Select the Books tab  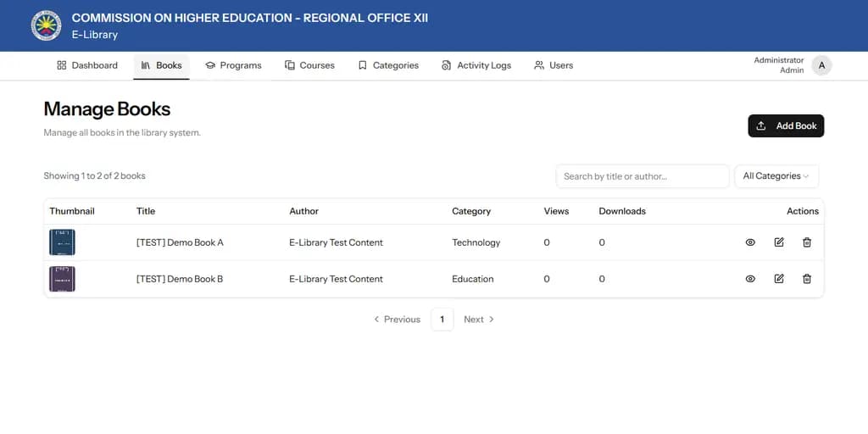tap(162, 65)
